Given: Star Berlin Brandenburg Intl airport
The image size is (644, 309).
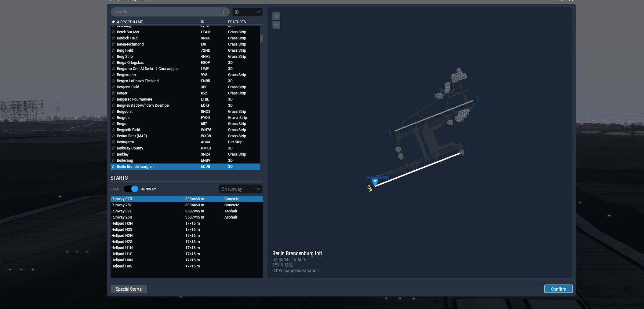Looking at the screenshot, I should click(113, 166).
